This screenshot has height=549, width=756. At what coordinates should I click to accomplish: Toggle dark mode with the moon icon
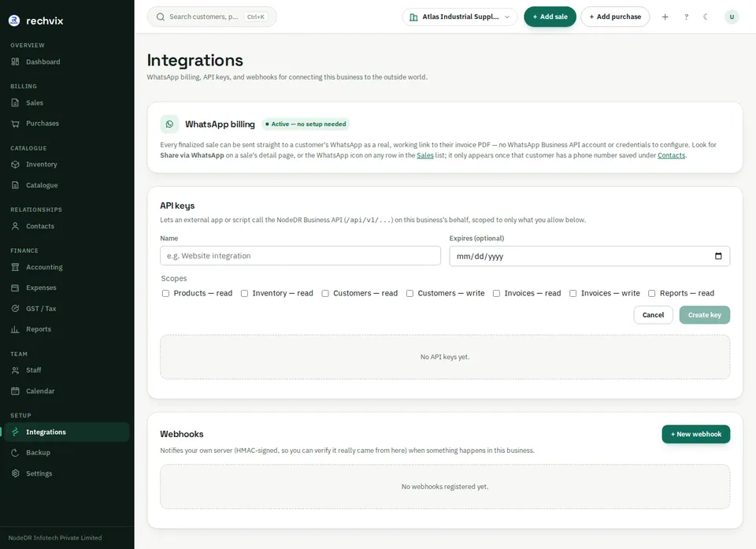pos(706,17)
